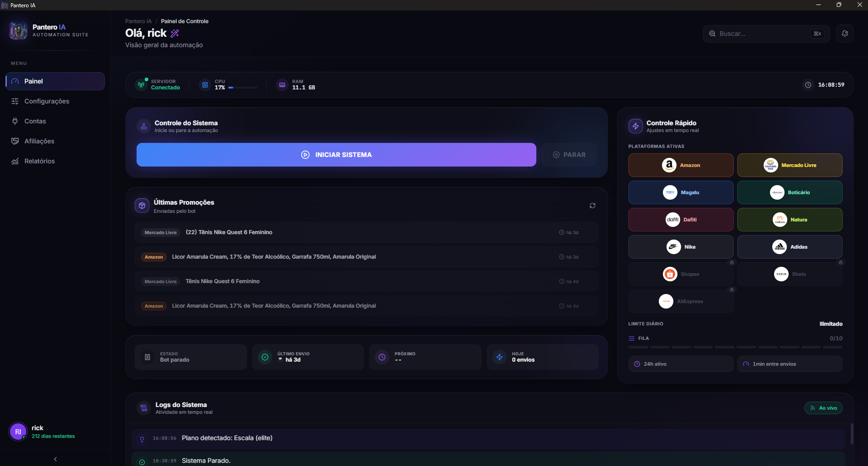
Task: Click the RI user avatar
Action: coord(18,432)
